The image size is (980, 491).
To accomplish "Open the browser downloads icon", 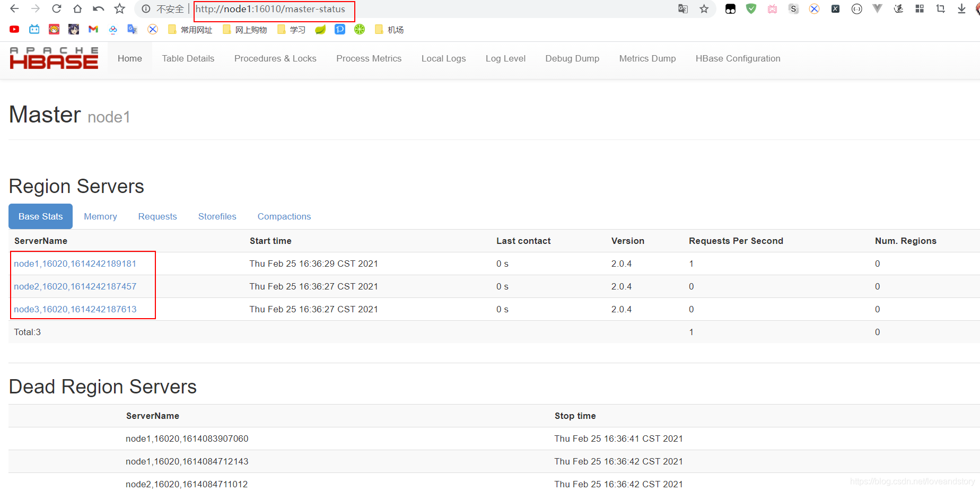I will point(961,8).
